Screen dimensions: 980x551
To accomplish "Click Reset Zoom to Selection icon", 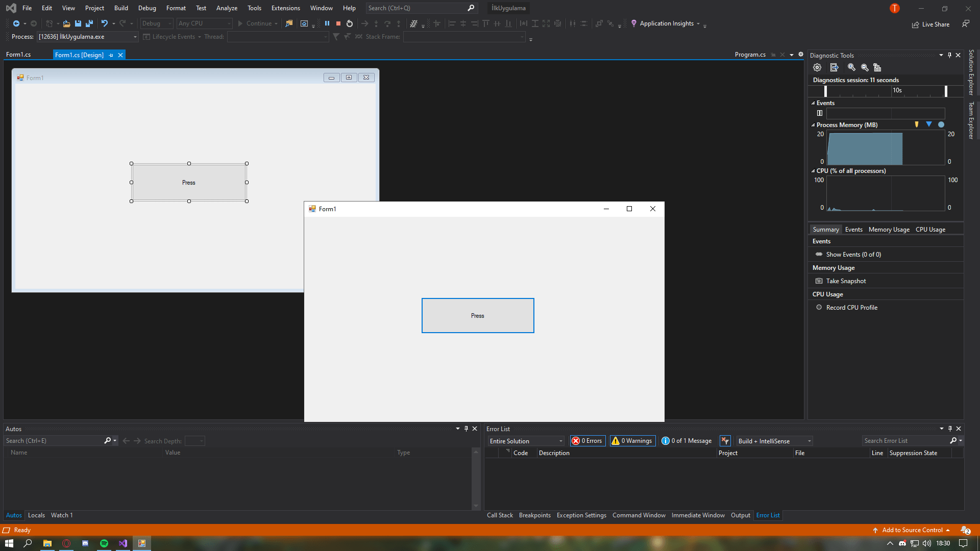I will [877, 67].
